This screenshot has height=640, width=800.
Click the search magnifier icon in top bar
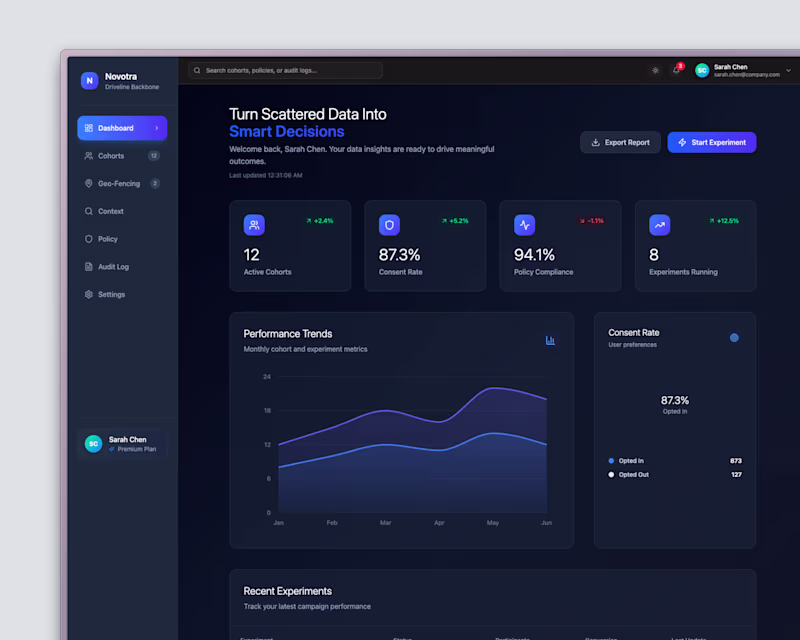click(197, 70)
